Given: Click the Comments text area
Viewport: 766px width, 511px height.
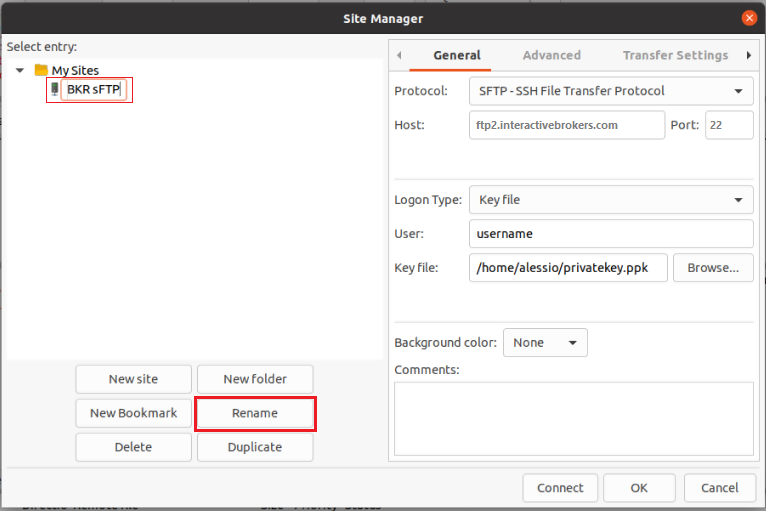Looking at the screenshot, I should point(574,419).
